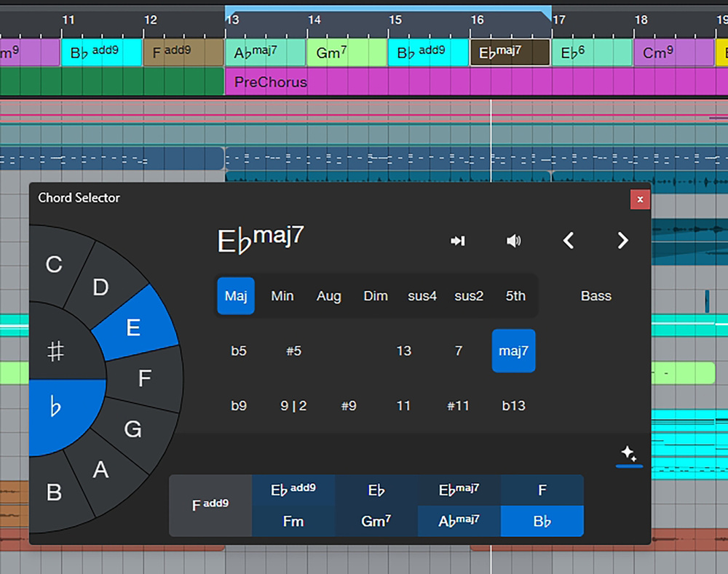Select the sharp accidental on the wheel

tap(55, 352)
